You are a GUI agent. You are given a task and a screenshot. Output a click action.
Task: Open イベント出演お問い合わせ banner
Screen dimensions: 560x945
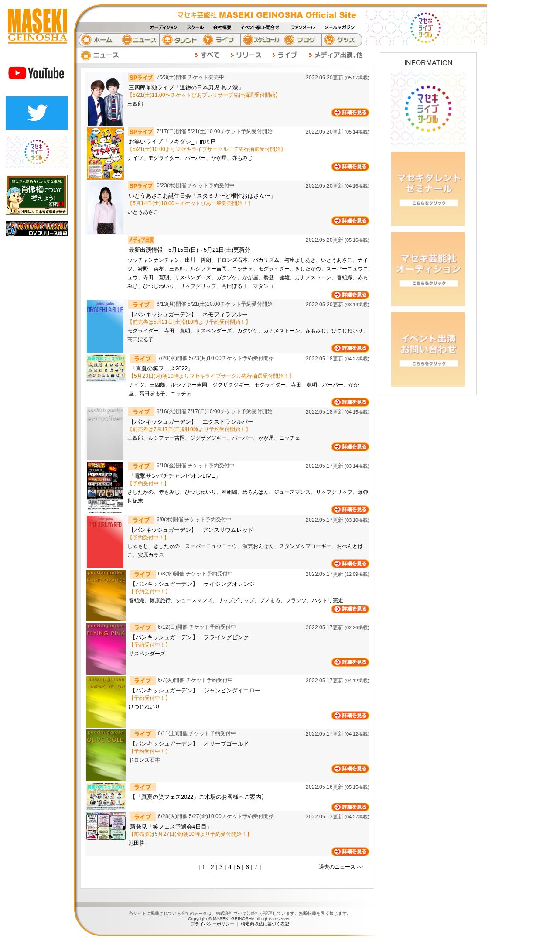pos(428,349)
